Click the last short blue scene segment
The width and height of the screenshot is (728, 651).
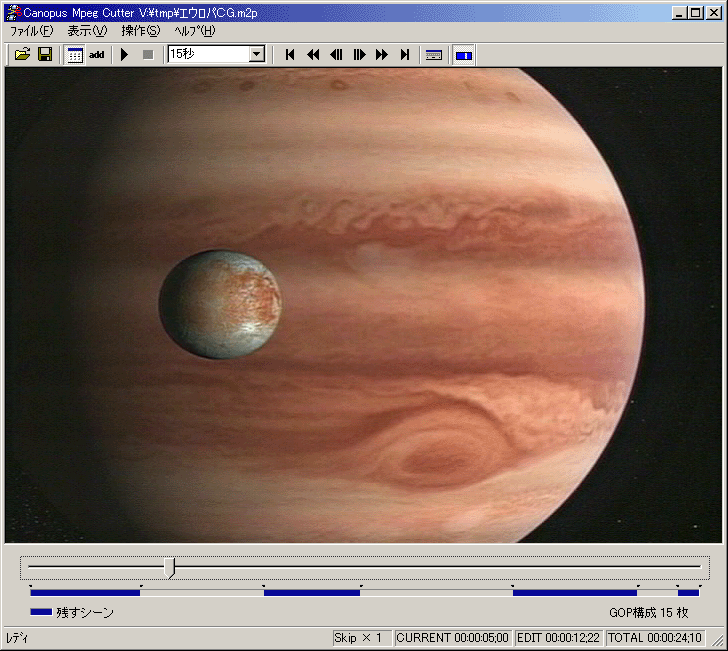pyautogui.click(x=689, y=593)
